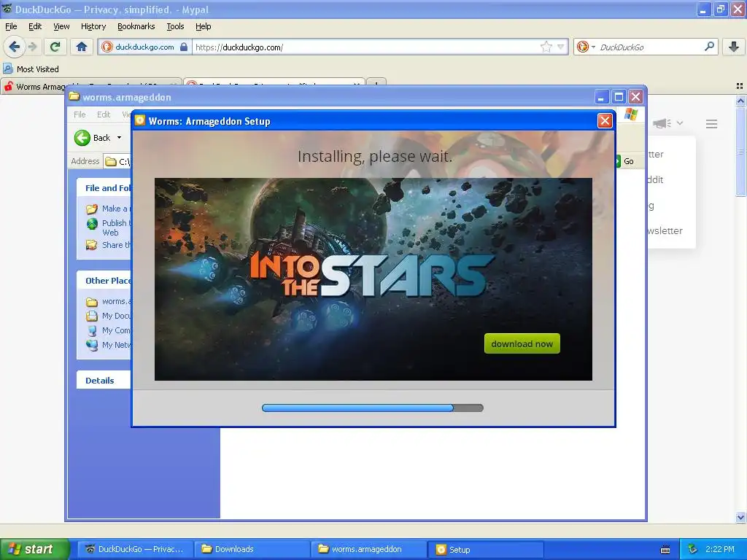Open worms.armageddon under Other Places
The height and width of the screenshot is (560, 747).
tap(109, 301)
